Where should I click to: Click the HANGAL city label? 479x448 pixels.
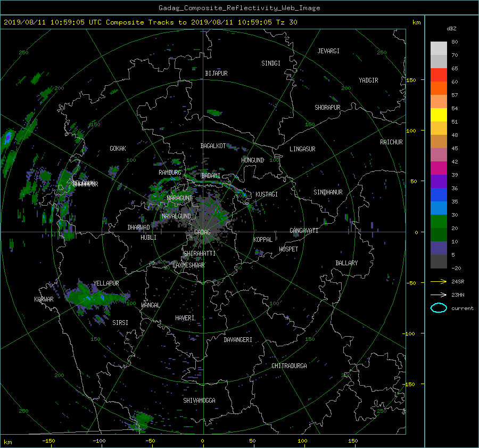pyautogui.click(x=150, y=305)
